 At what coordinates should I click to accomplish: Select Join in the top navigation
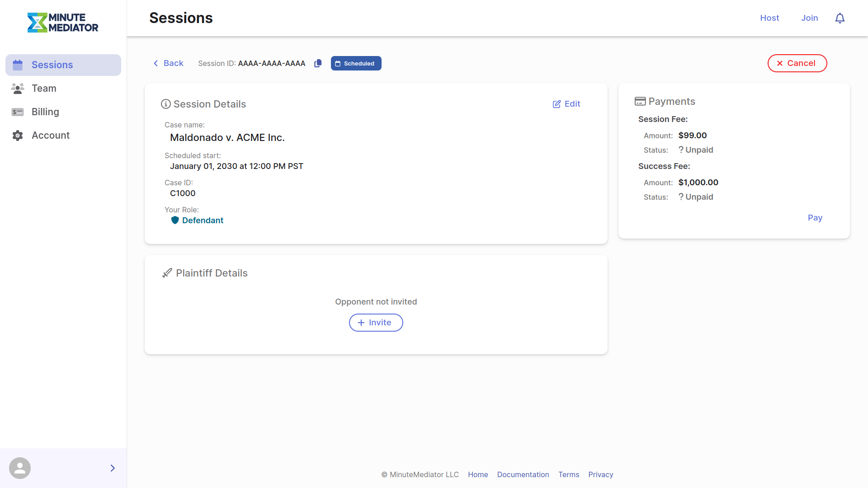tap(809, 18)
